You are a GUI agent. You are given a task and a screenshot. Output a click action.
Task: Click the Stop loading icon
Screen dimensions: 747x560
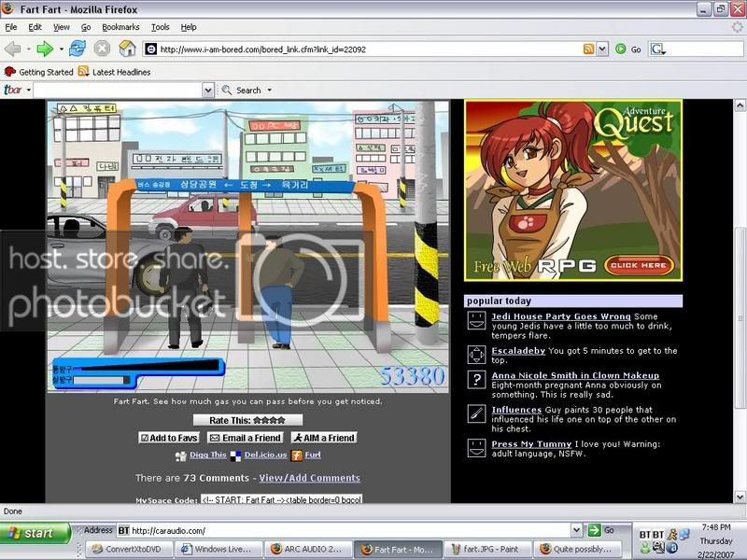pos(102,49)
